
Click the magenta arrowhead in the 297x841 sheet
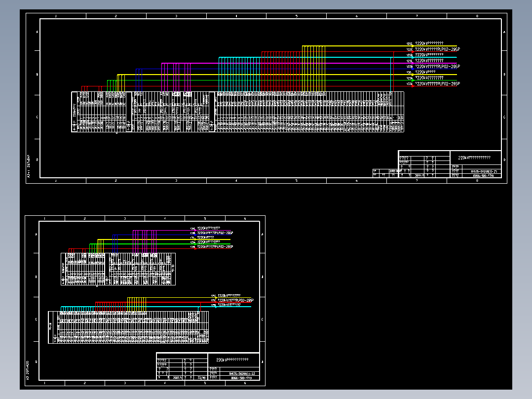(413, 63)
